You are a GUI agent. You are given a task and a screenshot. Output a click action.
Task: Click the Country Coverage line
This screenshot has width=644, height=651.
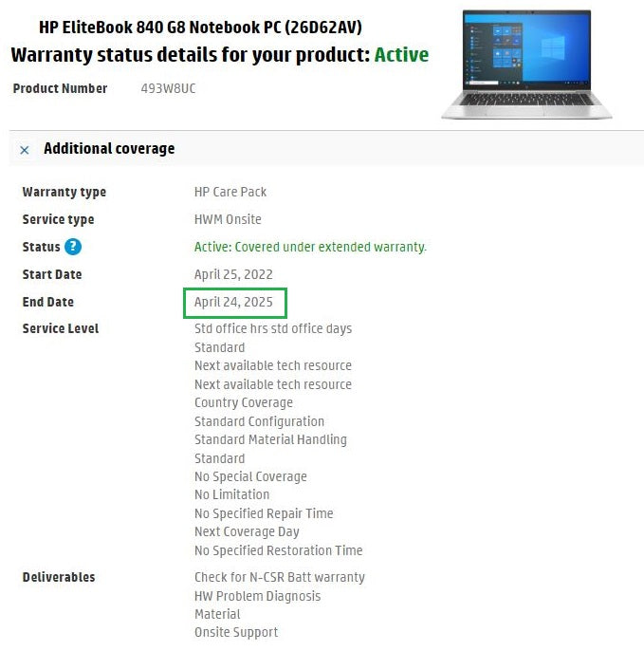pos(244,402)
